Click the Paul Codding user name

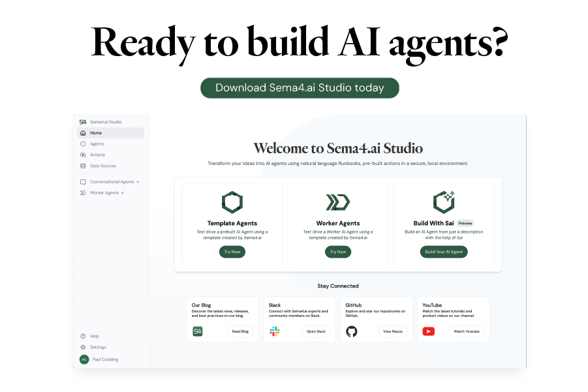coord(105,359)
